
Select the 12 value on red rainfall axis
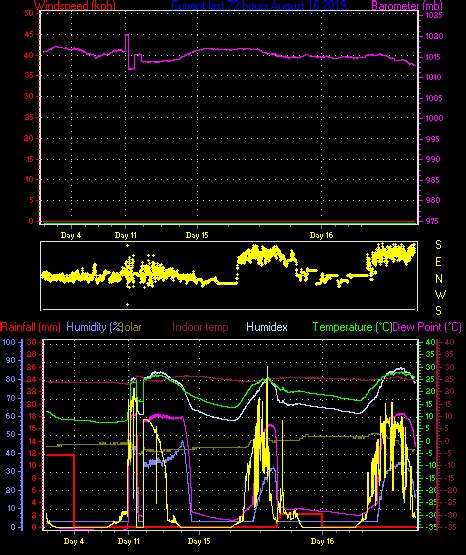[x=32, y=453]
